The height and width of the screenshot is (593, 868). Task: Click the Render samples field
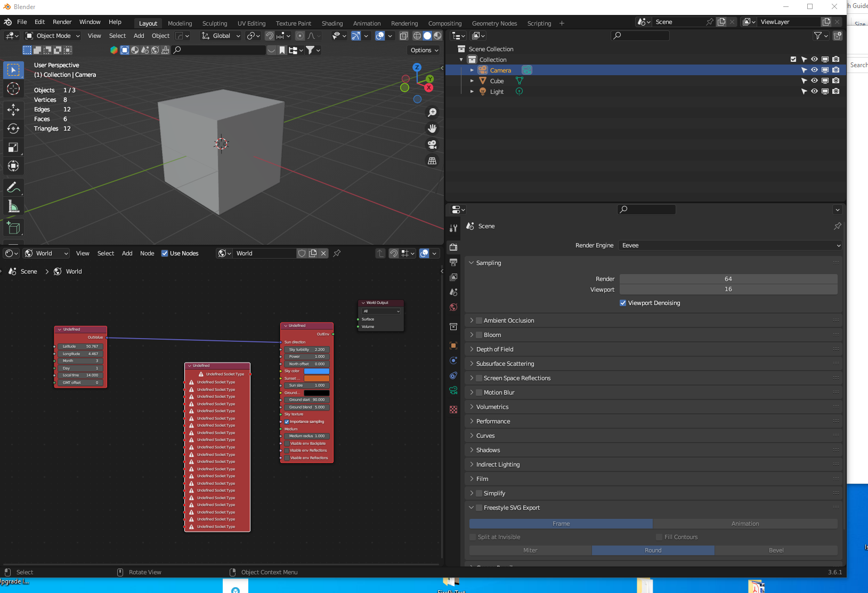point(728,279)
